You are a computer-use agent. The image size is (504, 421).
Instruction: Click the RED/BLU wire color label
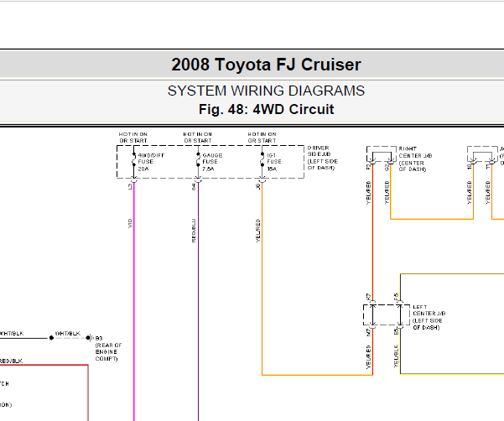click(194, 231)
